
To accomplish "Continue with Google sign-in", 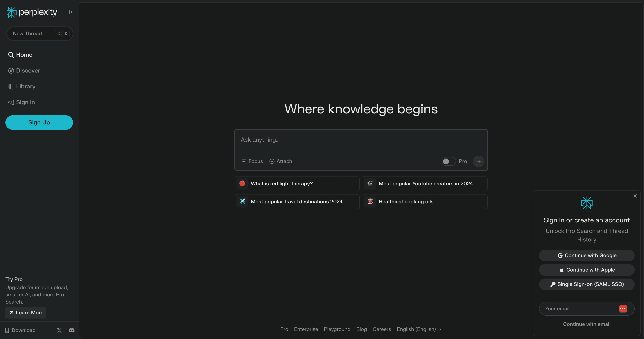I will [587, 256].
